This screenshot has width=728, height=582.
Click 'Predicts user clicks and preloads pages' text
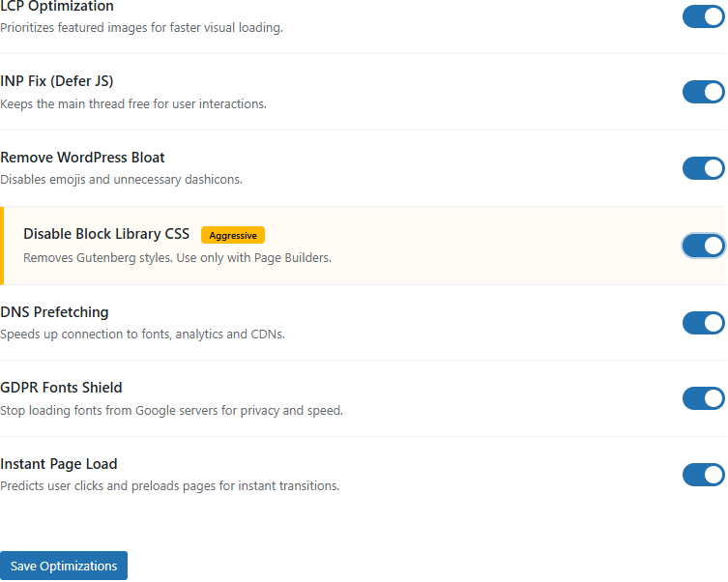click(x=170, y=486)
